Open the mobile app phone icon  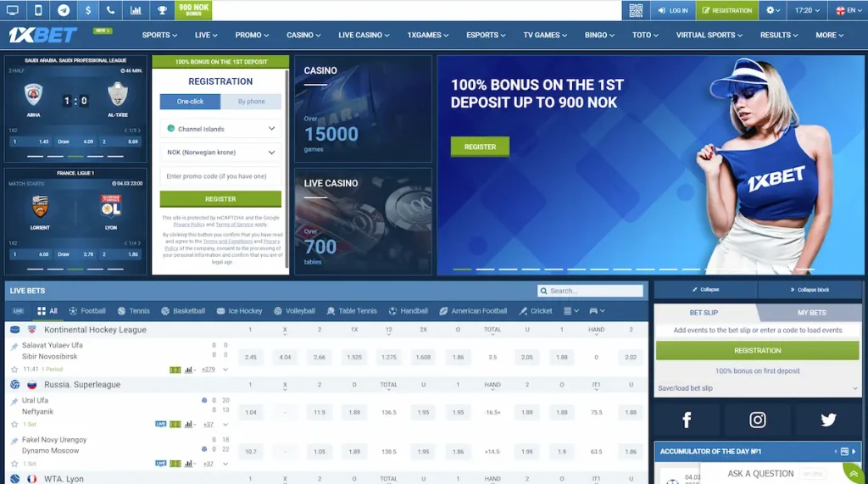pos(37,10)
